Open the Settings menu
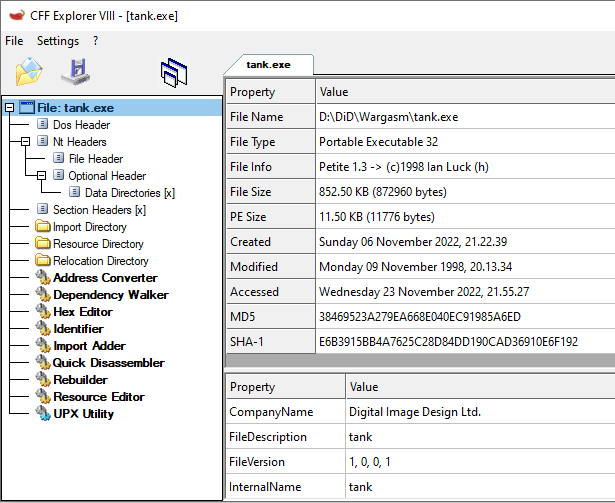This screenshot has width=615, height=503. [x=58, y=41]
